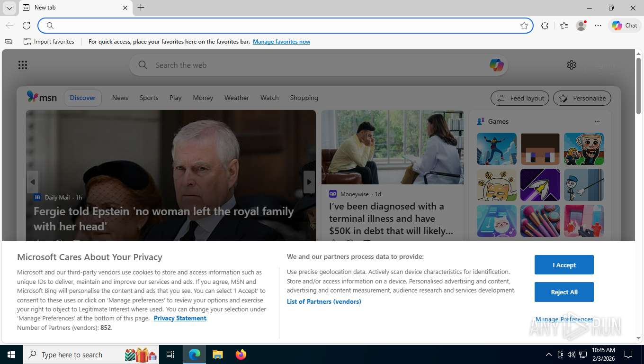Open the volume speaker tray icon
644x364 pixels.
[571, 355]
